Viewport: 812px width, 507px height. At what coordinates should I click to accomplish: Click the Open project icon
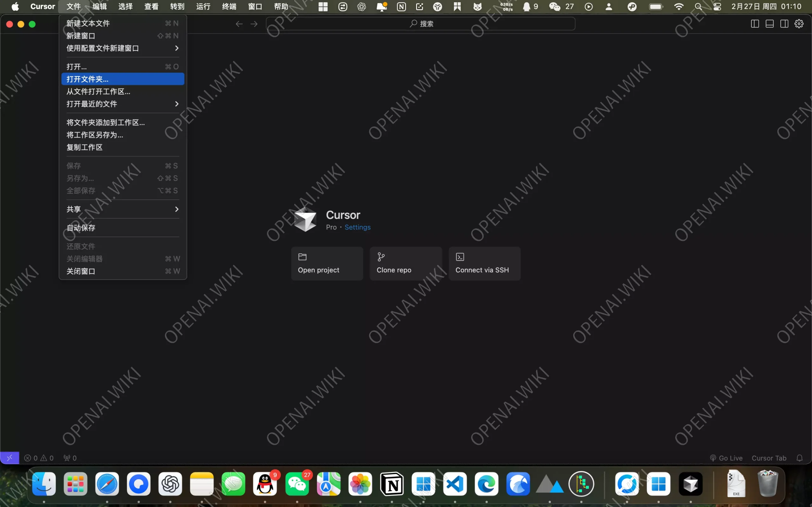pos(303,257)
